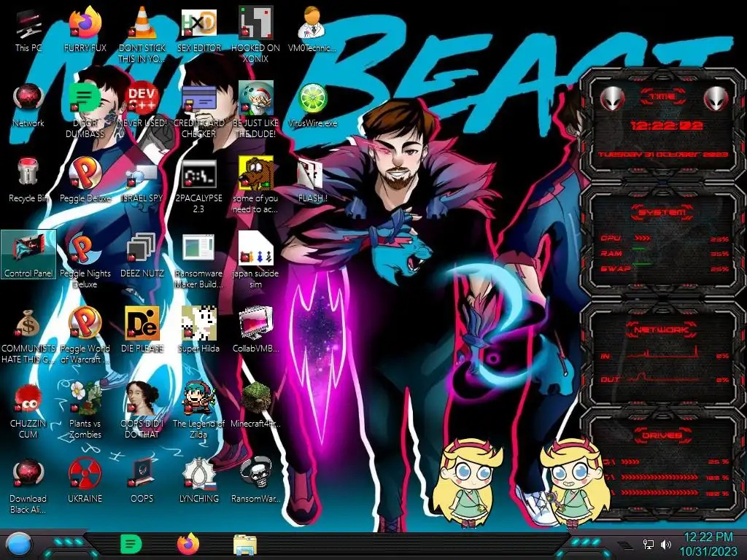Open the dog icon 'some of you need to ac...'
Screen dimensions: 747x560
click(x=255, y=186)
